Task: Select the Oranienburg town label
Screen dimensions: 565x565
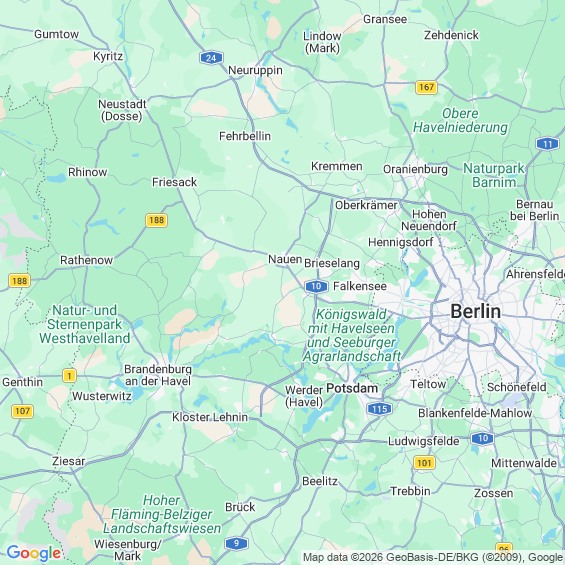Action: [x=415, y=169]
